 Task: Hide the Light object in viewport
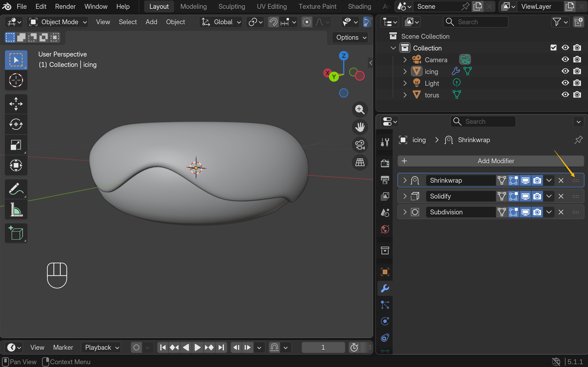pos(565,83)
